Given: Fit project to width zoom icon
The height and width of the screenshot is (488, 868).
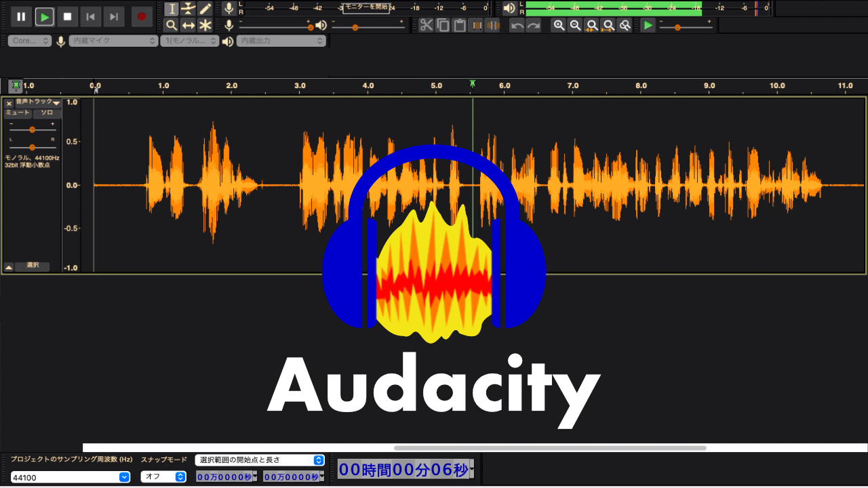Looking at the screenshot, I should click(608, 25).
